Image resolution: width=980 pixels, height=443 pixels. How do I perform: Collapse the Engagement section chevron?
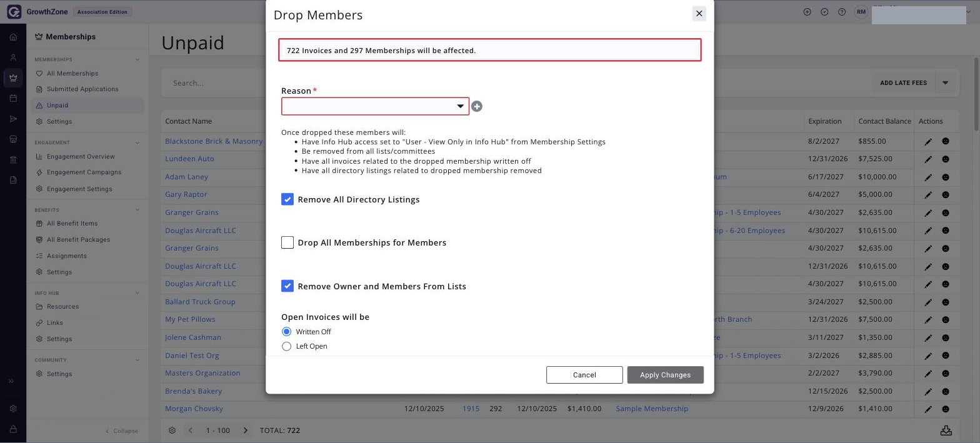tap(137, 142)
